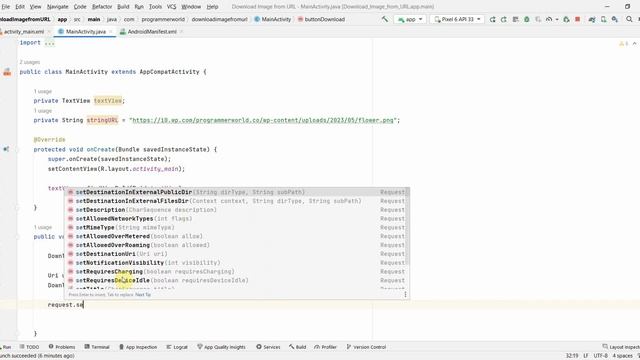The width and height of the screenshot is (640, 360).
Task: Open the Problems tool window
Action: [x=62, y=347]
